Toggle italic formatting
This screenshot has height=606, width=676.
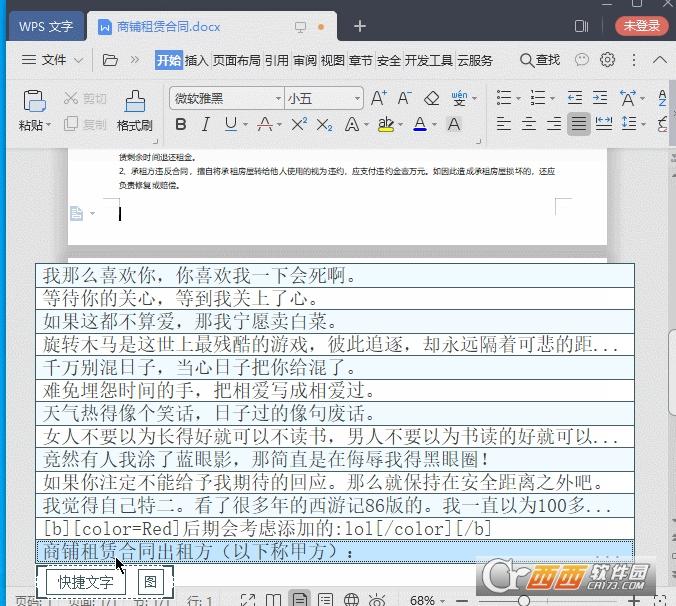click(x=205, y=125)
